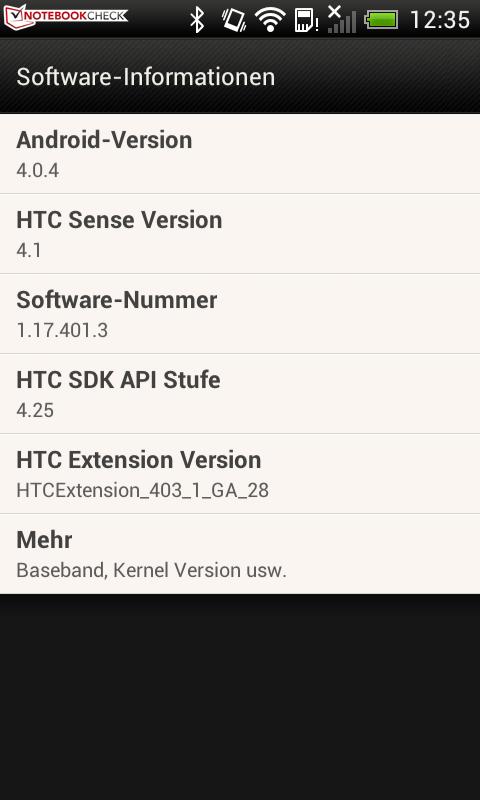Tap the SD card alert icon
Viewport: 480px width, 800px height.
tap(307, 20)
